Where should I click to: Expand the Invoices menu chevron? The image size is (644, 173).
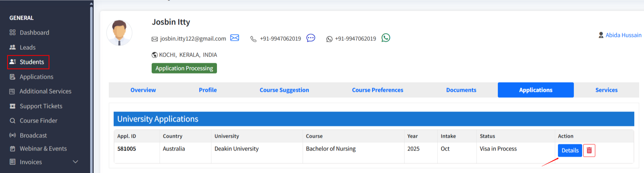point(75,162)
